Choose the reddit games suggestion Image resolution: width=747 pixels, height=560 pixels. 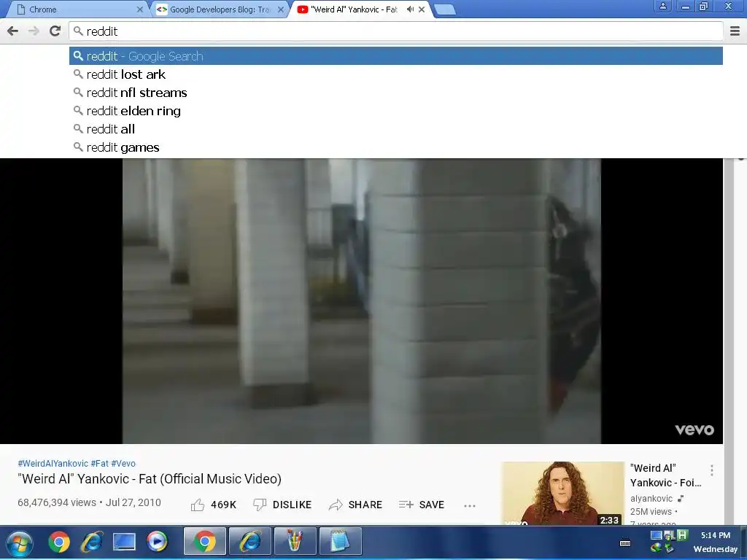pyautogui.click(x=396, y=147)
